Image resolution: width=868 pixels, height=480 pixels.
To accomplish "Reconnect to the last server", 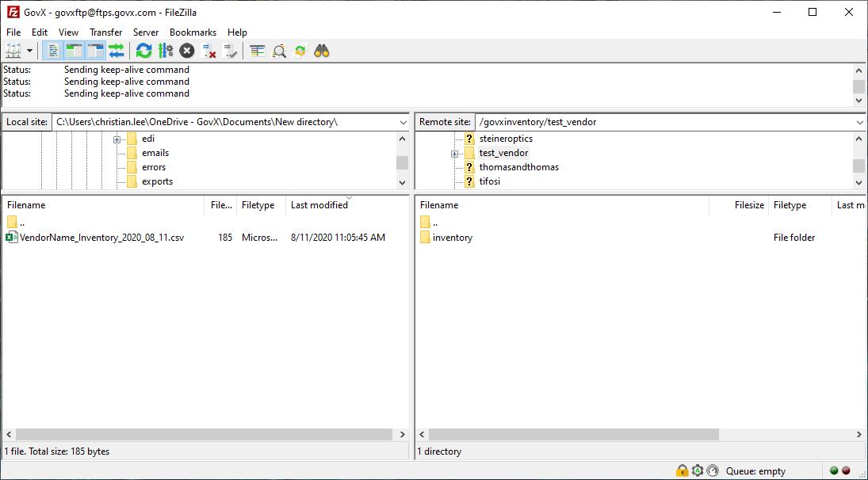I will click(230, 51).
